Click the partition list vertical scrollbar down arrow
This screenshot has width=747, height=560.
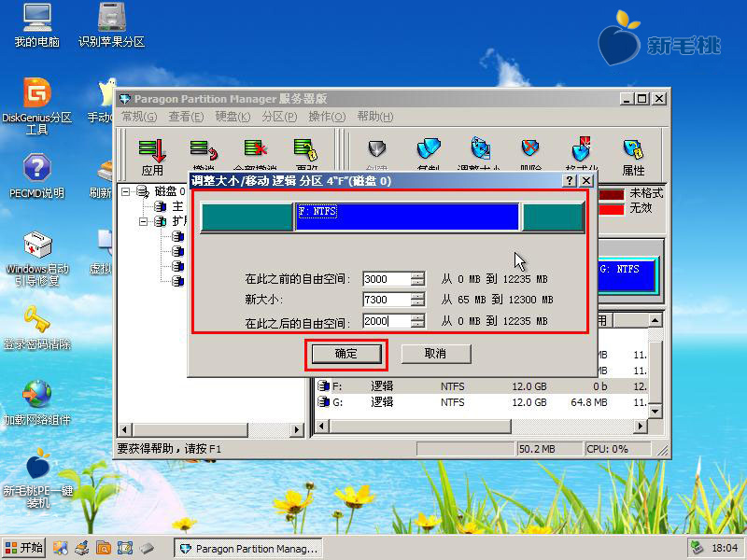(655, 411)
